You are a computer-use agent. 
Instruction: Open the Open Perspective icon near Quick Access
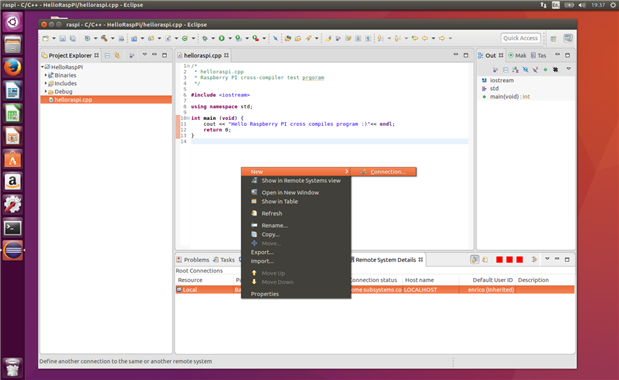click(x=553, y=38)
